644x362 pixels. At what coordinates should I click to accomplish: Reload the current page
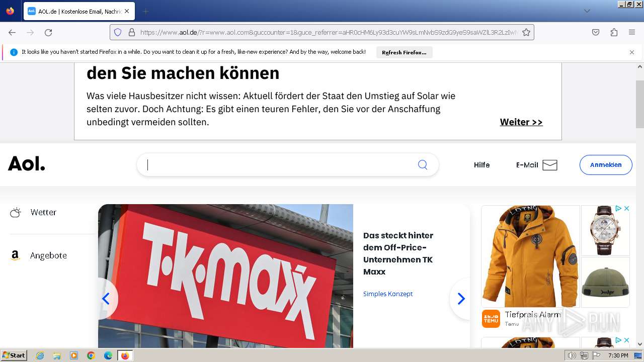(48, 32)
